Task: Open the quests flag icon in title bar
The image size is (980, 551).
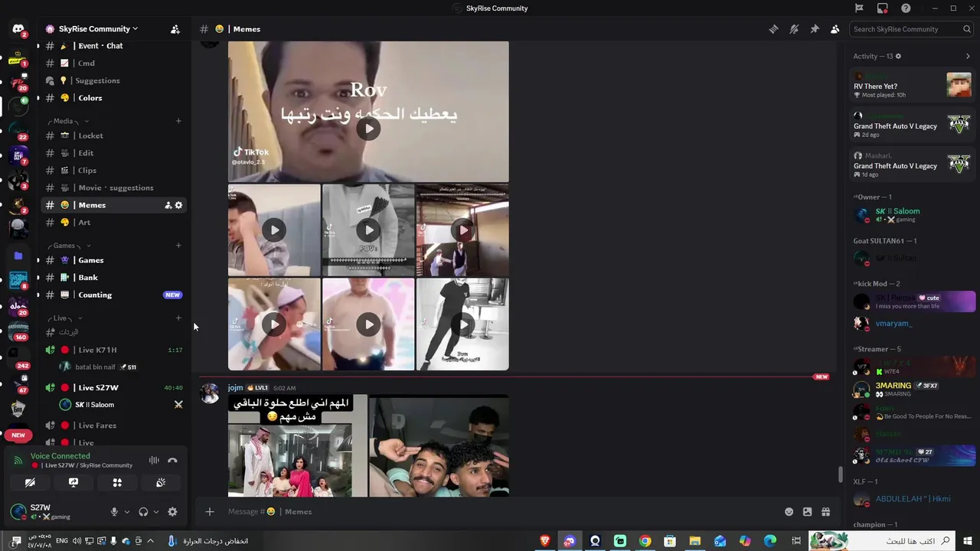Action: coord(859,8)
